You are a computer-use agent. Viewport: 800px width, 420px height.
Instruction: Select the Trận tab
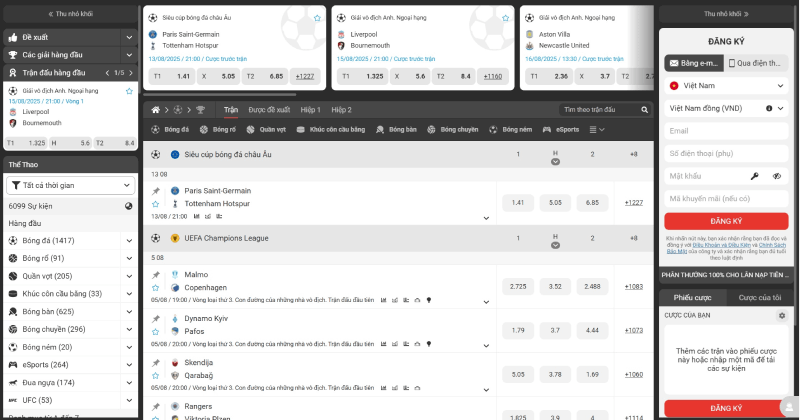(231, 110)
